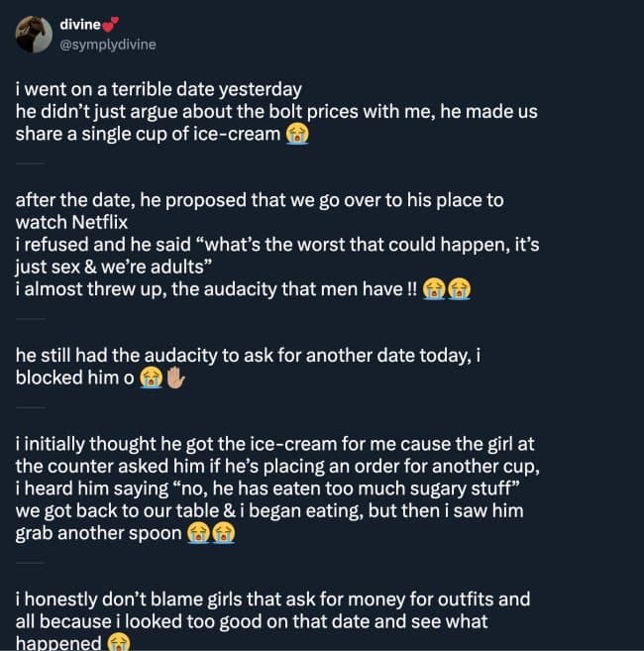Click crying emoji after "ice-cream" in first tweet
Screen dimensions: 644x651
point(296,134)
